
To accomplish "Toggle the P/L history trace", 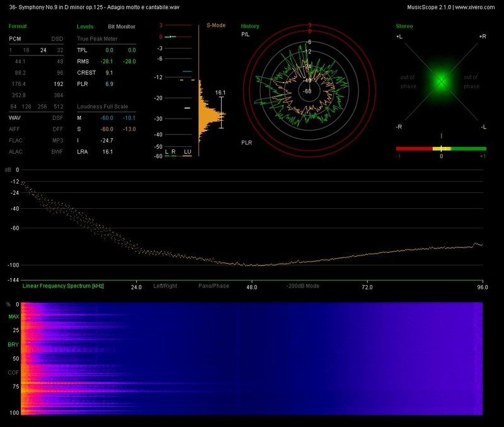I will click(x=245, y=35).
